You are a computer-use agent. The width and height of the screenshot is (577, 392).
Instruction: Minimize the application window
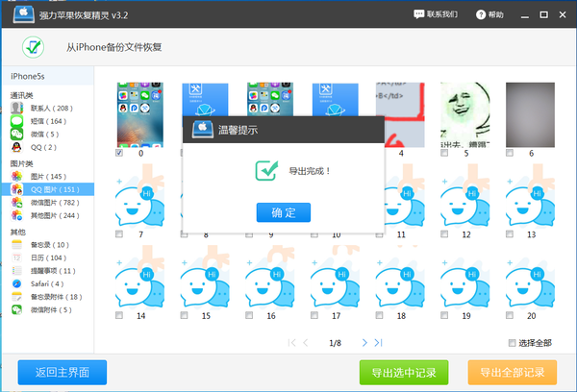pos(525,15)
